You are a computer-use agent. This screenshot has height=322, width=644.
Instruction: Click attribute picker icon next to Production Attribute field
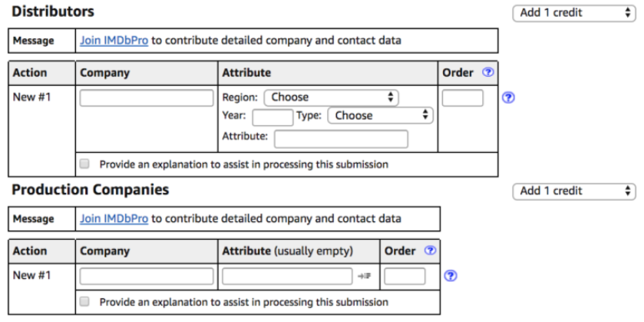(x=364, y=276)
